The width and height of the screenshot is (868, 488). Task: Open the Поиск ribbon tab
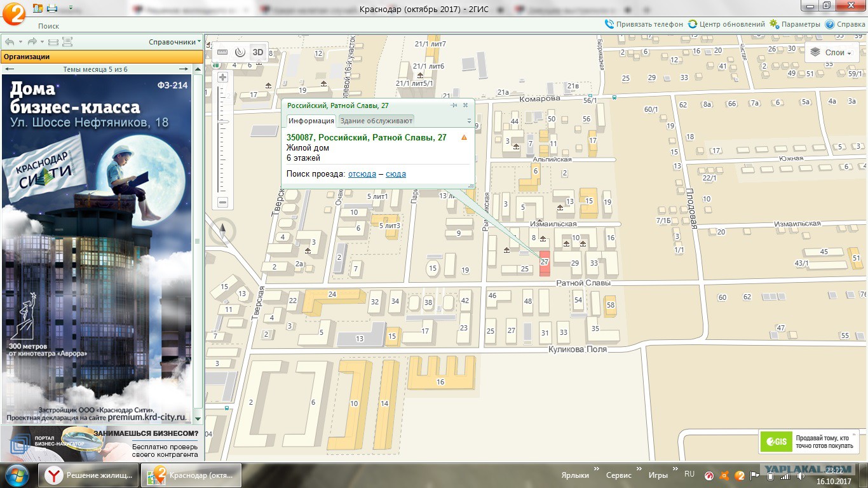coord(48,26)
